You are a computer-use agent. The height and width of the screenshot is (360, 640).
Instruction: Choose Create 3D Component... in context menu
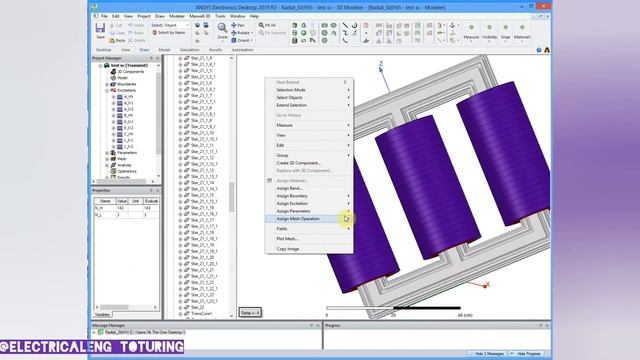[x=309, y=163]
